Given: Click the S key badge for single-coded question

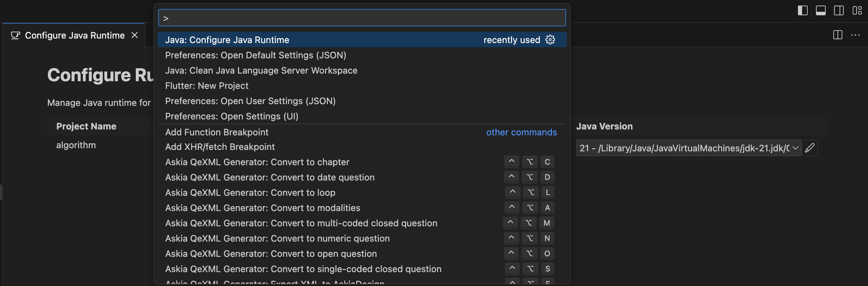Looking at the screenshot, I should click(x=548, y=269).
